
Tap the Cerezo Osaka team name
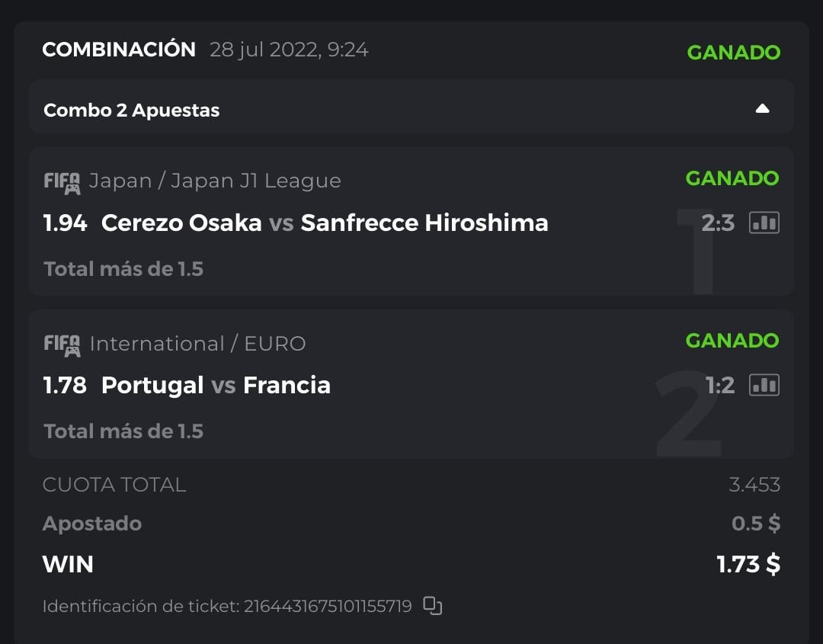point(181,223)
